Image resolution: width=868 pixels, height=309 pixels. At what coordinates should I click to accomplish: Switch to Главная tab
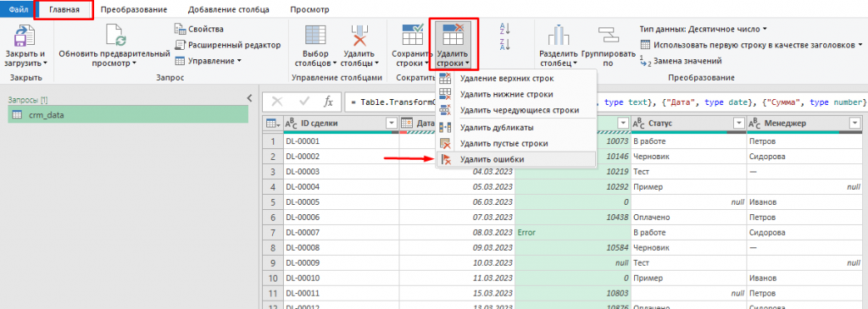click(x=64, y=9)
